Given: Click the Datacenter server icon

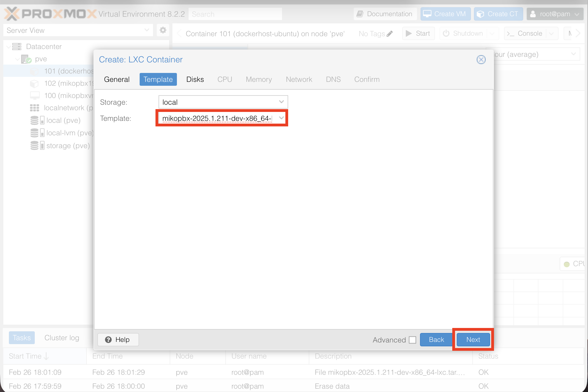Looking at the screenshot, I should [17, 46].
